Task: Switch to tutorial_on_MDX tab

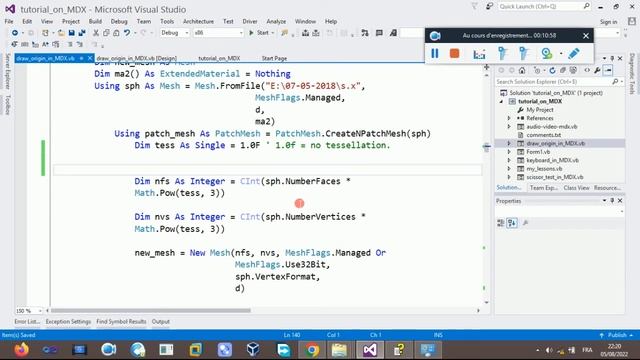Action: pyautogui.click(x=219, y=58)
